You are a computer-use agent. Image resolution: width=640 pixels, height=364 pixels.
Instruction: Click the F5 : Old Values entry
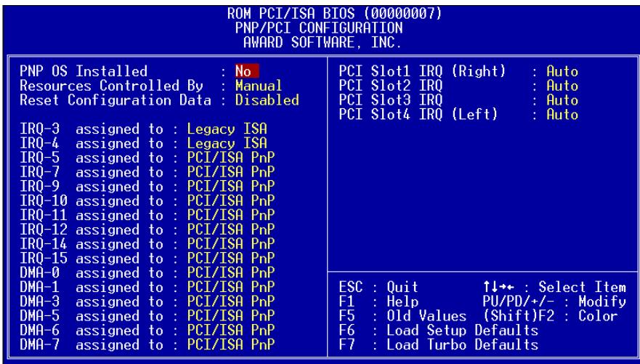[403, 316]
